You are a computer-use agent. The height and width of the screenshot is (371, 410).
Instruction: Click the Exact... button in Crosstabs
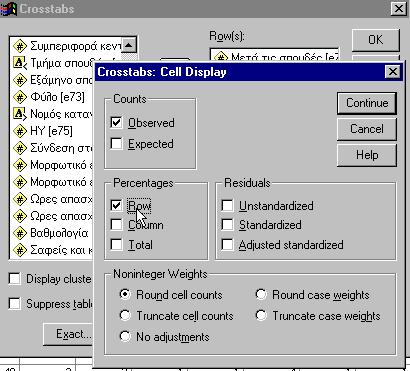click(x=68, y=334)
